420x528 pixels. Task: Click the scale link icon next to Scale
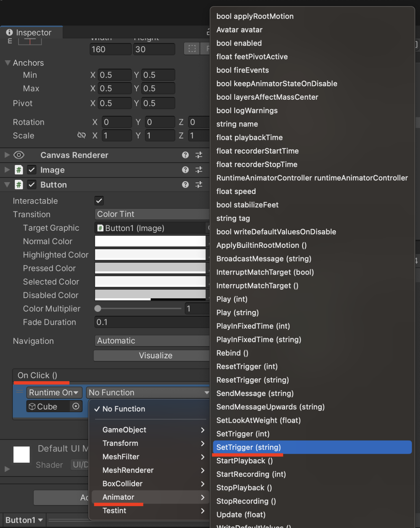(x=82, y=135)
